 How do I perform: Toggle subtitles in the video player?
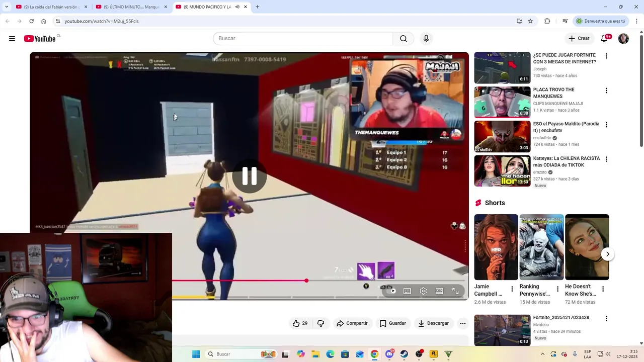[x=407, y=291]
